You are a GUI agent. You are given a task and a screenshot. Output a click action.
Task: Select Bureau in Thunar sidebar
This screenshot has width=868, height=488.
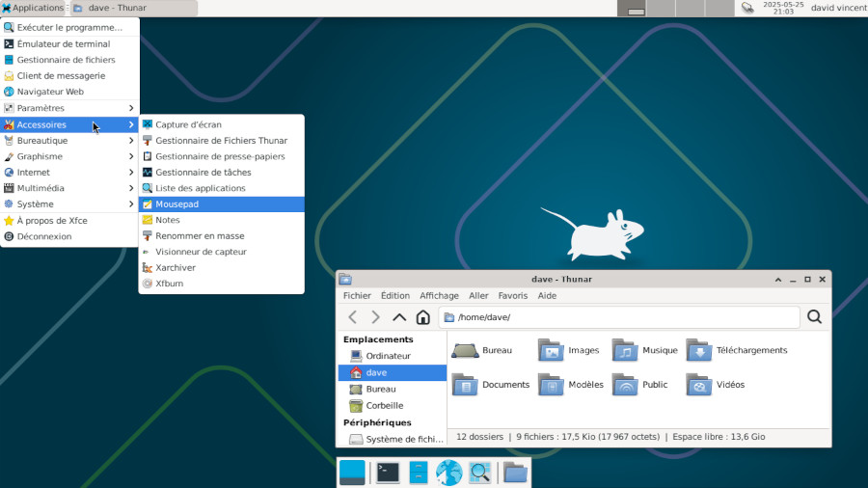coord(392,389)
